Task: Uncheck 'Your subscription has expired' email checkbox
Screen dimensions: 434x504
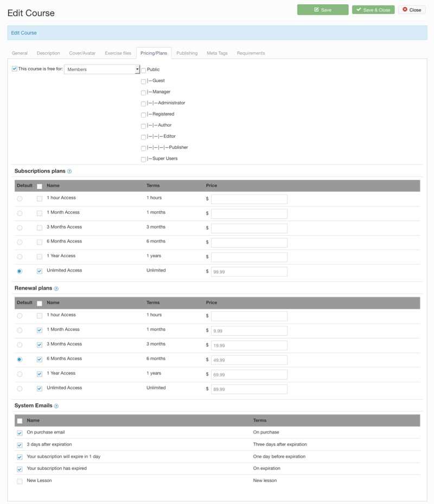Action: (x=20, y=469)
